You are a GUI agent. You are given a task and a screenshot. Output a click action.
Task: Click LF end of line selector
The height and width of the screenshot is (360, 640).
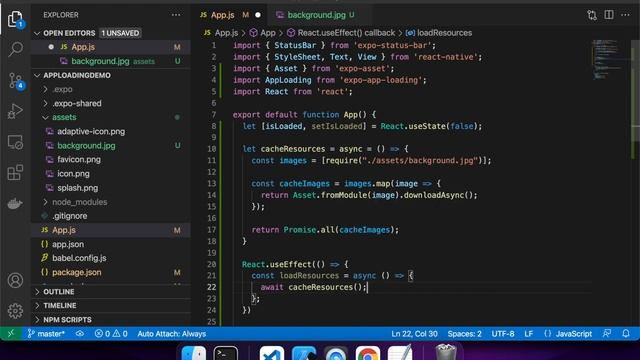[x=529, y=333]
